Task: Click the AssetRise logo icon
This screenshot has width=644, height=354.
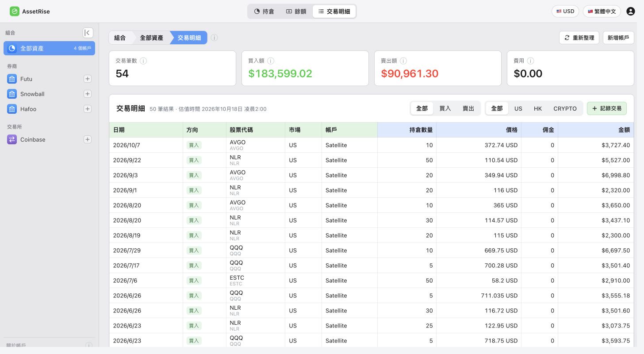Action: coord(15,12)
